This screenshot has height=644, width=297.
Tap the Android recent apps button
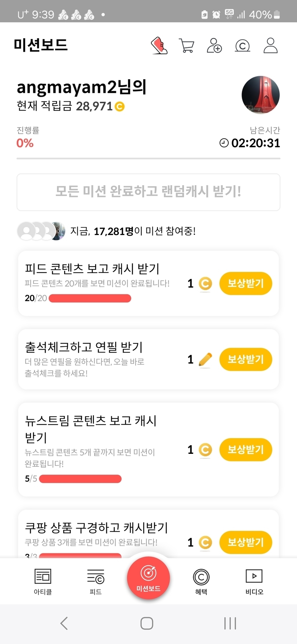[x=230, y=623]
